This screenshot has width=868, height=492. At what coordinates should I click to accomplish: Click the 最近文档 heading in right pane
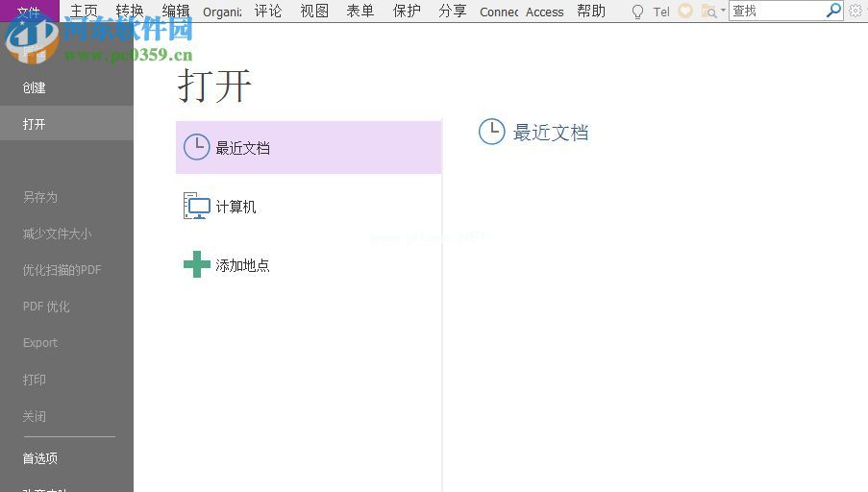pos(550,133)
